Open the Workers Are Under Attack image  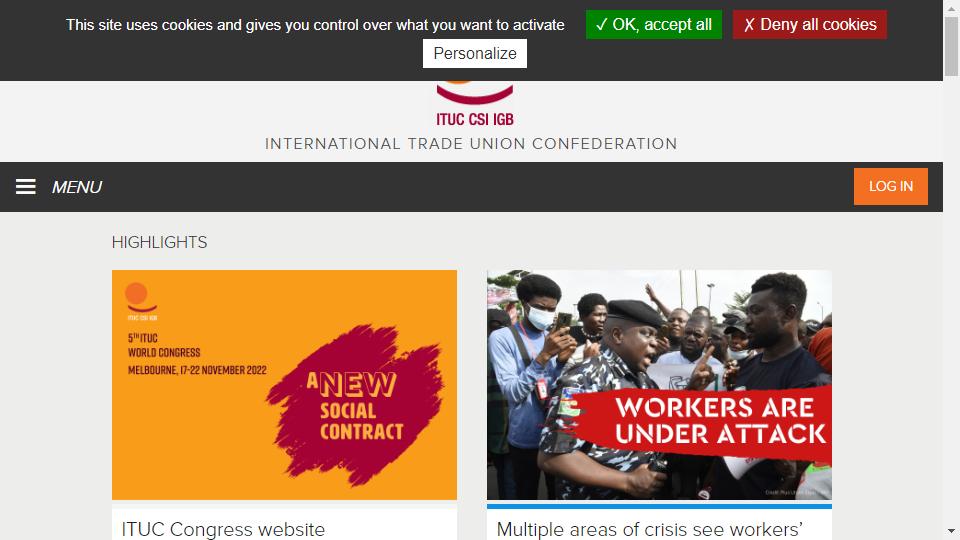659,384
